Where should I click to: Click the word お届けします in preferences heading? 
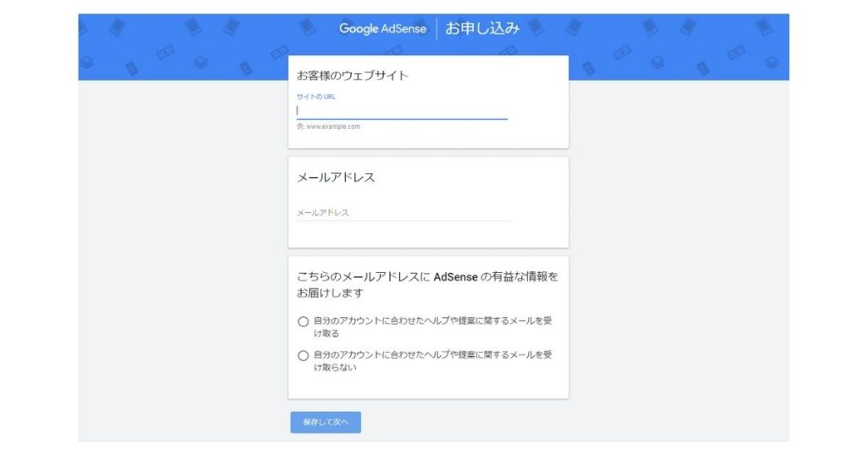[330, 292]
